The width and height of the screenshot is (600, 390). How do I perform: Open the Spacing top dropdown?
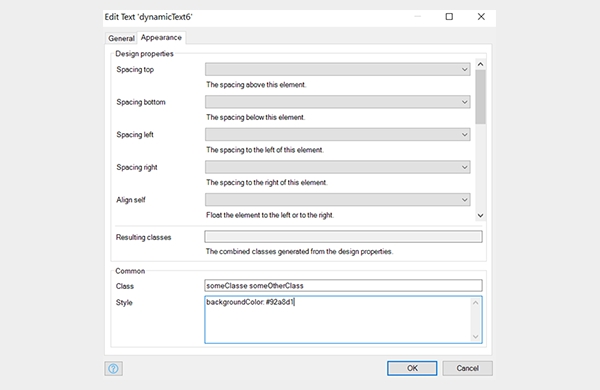point(338,69)
